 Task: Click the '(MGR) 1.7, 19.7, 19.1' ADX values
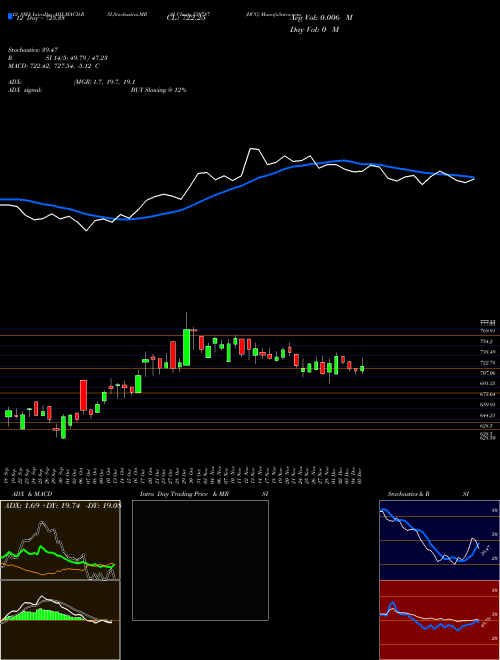[104, 82]
